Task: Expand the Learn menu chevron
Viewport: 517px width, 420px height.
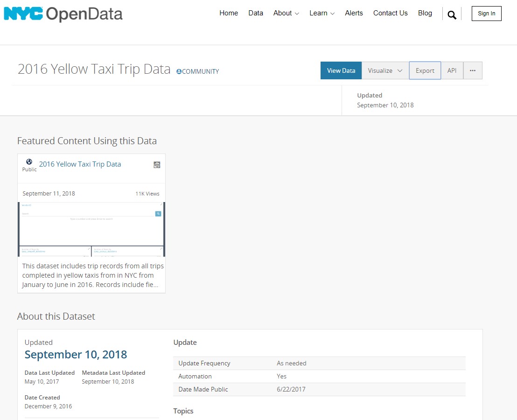Action: click(333, 14)
